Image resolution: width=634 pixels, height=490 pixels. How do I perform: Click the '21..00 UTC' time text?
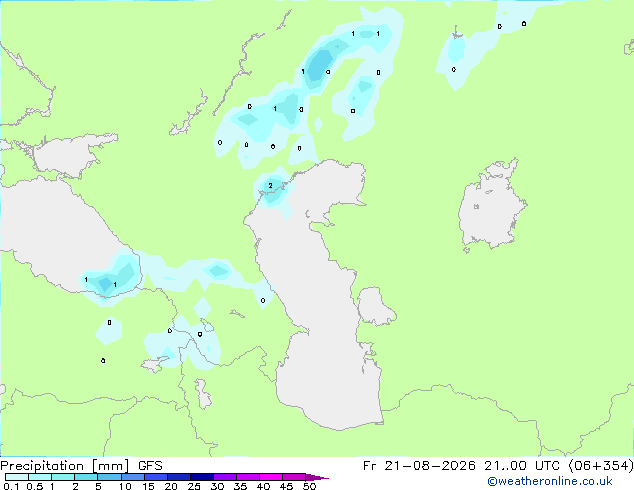coord(523,466)
